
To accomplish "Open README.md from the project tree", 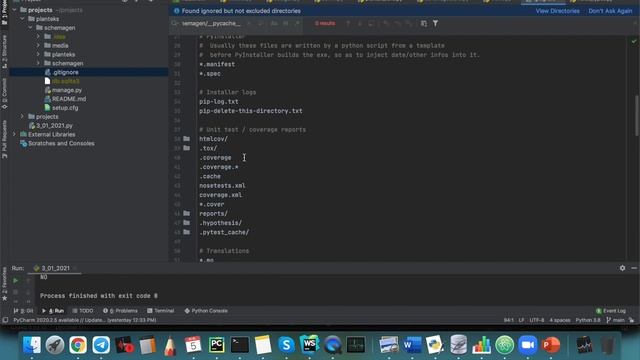I will point(69,99).
